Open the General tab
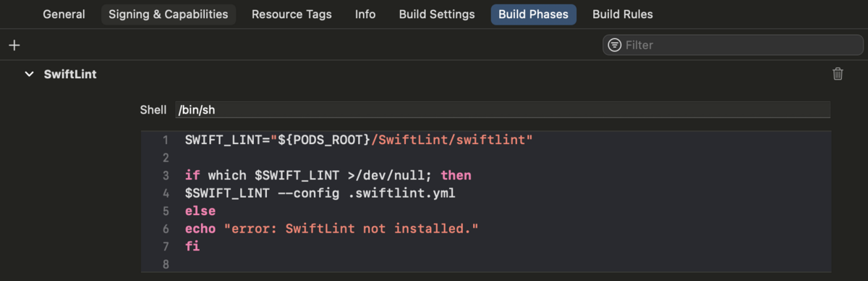The height and width of the screenshot is (281, 868). click(x=64, y=14)
